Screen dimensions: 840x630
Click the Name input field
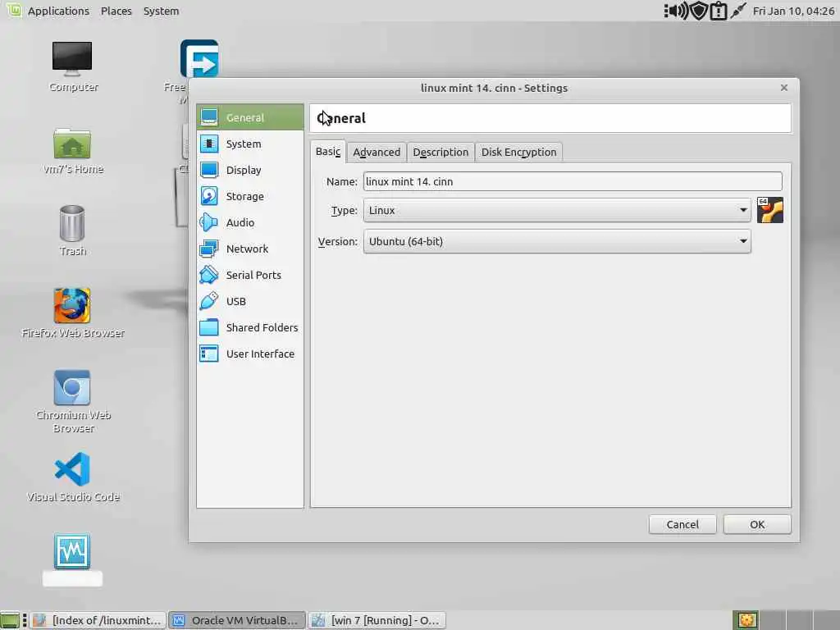573,181
